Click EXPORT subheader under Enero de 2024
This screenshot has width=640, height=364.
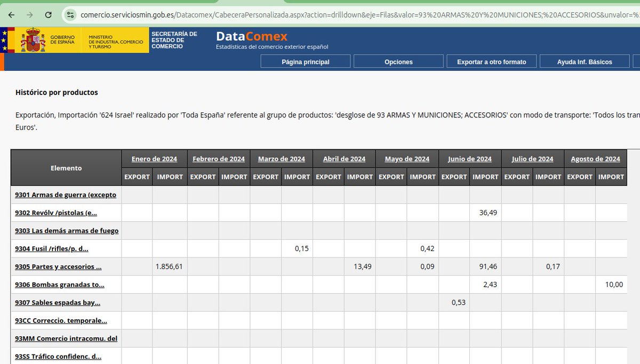point(137,177)
